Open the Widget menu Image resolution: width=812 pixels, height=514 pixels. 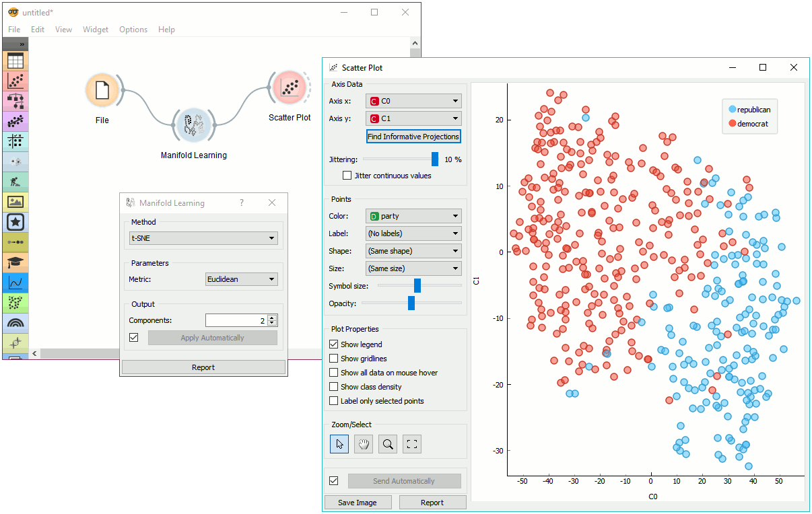96,30
